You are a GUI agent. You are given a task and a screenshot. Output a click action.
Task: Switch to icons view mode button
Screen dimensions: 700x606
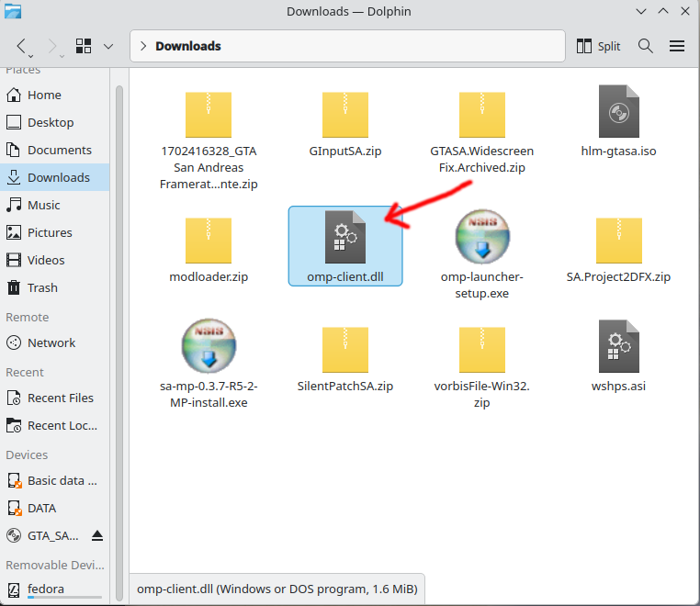coord(84,46)
